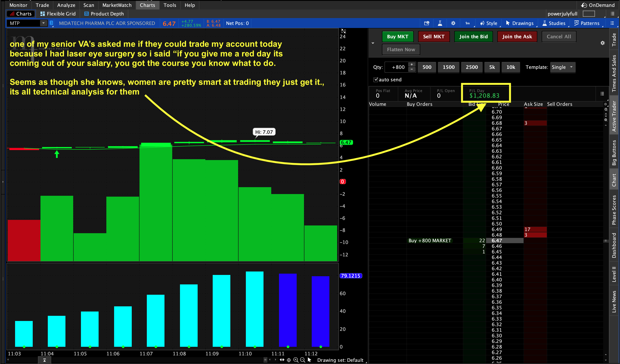Expand the MTP symbol dropdown arrow

pos(43,23)
